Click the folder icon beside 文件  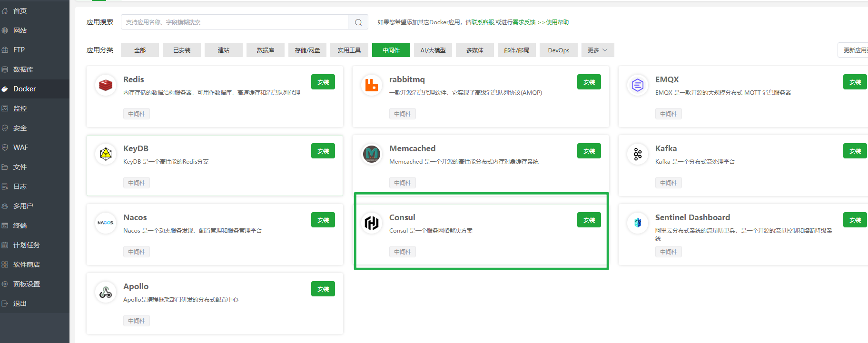pyautogui.click(x=5, y=167)
